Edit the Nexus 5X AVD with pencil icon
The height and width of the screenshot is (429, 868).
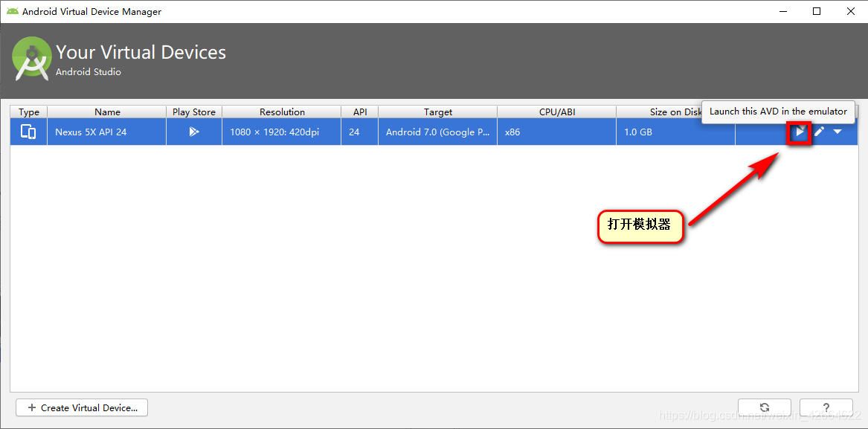pyautogui.click(x=820, y=132)
